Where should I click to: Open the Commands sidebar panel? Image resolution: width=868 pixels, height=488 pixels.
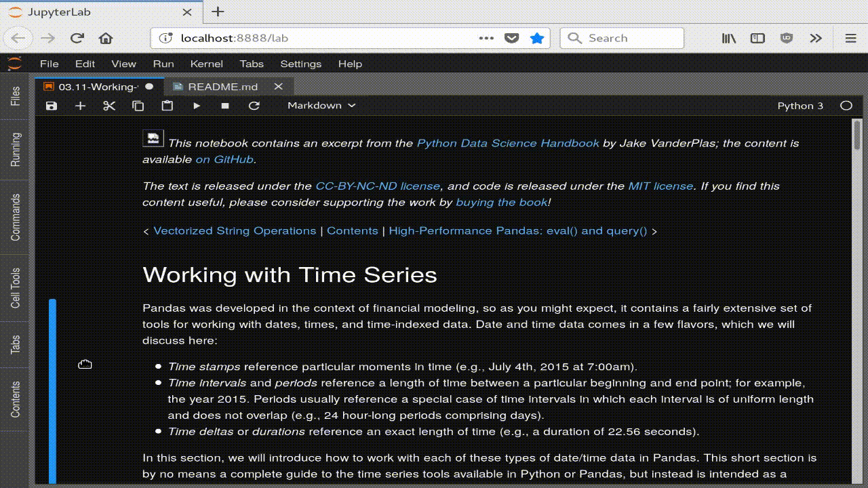click(x=16, y=218)
